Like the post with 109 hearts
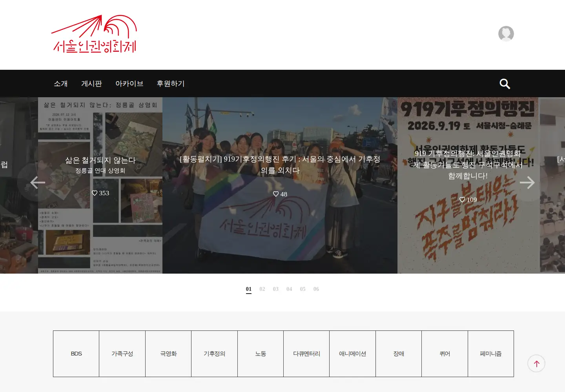The width and height of the screenshot is (565, 392). coord(468,200)
